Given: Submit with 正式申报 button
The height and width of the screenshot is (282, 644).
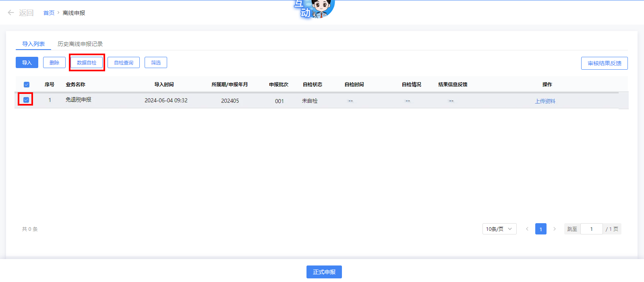Looking at the screenshot, I should point(324,272).
